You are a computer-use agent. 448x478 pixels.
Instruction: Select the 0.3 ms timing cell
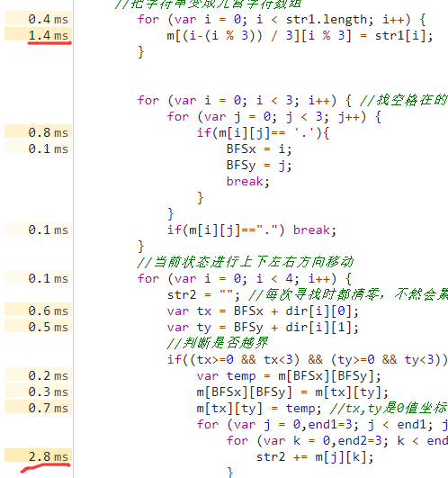click(38, 391)
